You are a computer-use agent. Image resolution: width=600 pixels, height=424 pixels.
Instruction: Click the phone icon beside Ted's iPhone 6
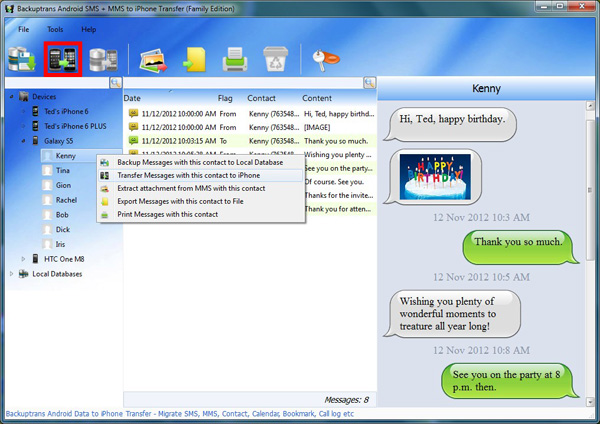[35, 111]
